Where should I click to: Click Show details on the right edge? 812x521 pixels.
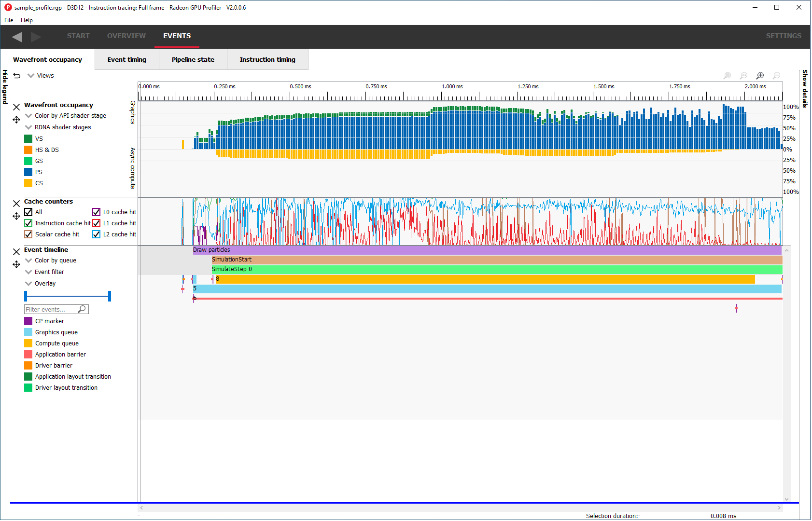click(804, 88)
